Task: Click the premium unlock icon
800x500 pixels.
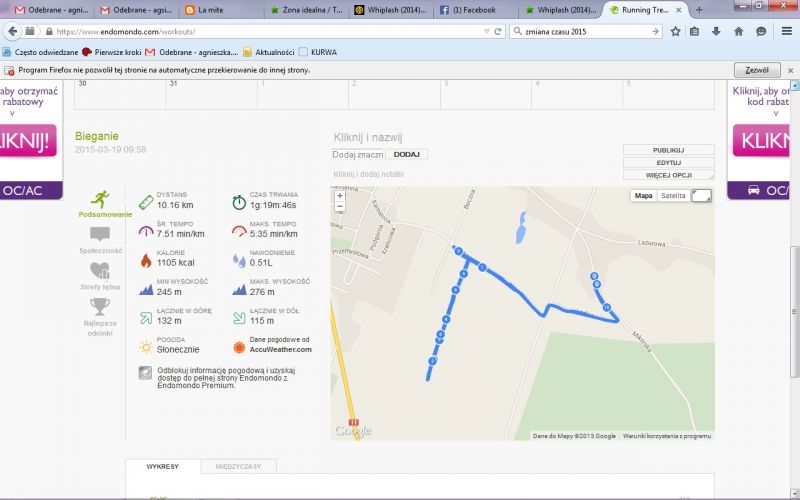Action: pyautogui.click(x=145, y=373)
